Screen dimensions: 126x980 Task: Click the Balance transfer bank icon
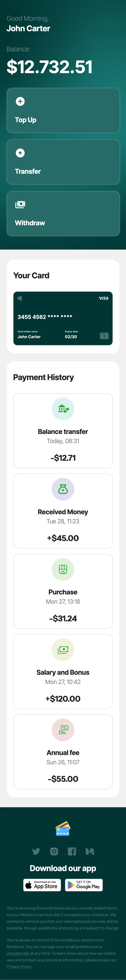[63, 409]
